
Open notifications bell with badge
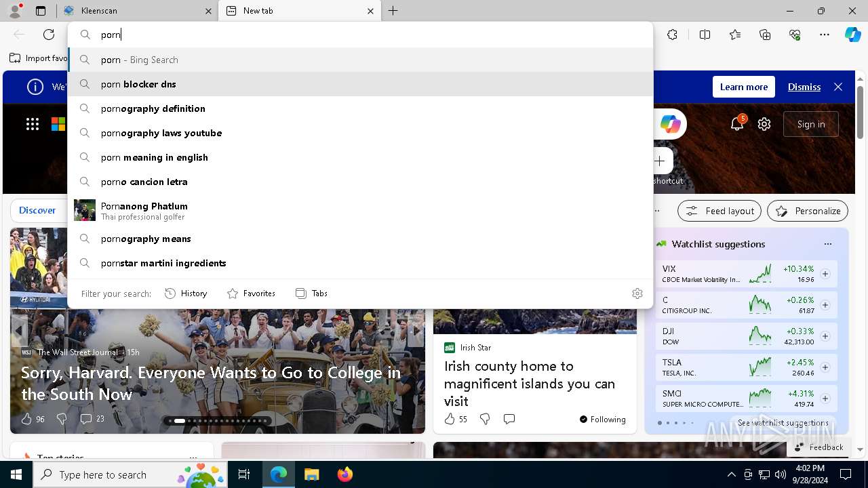coord(737,124)
